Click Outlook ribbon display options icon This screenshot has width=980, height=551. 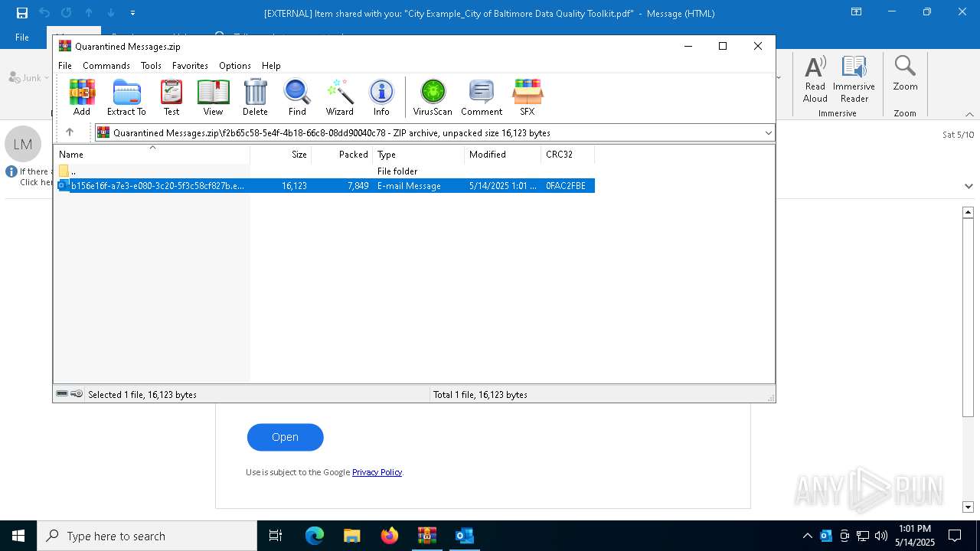(857, 12)
